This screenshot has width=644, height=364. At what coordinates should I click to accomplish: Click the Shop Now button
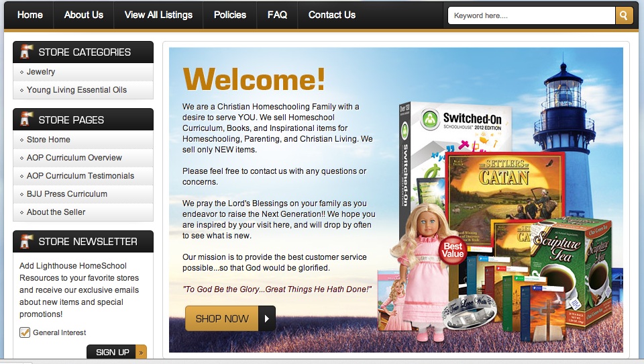(x=230, y=318)
